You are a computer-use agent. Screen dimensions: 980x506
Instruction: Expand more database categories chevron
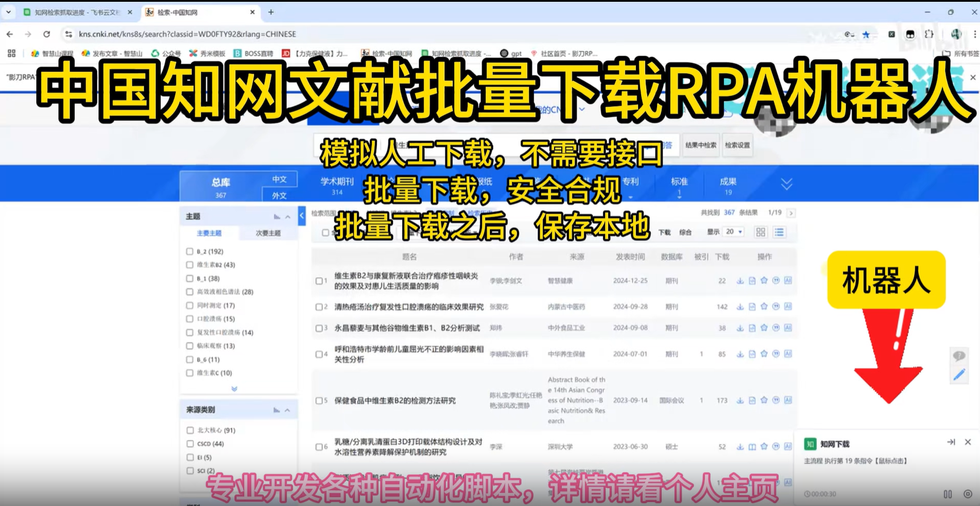click(x=786, y=184)
